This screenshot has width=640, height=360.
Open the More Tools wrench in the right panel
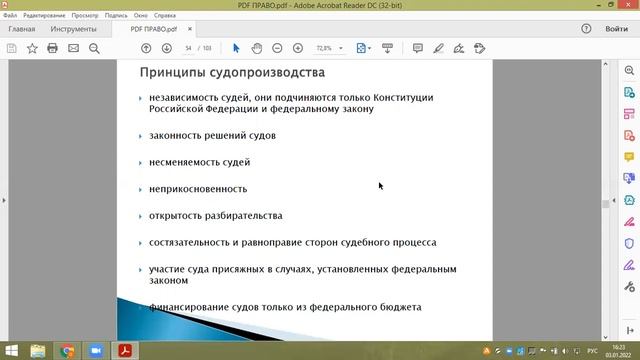click(x=629, y=287)
